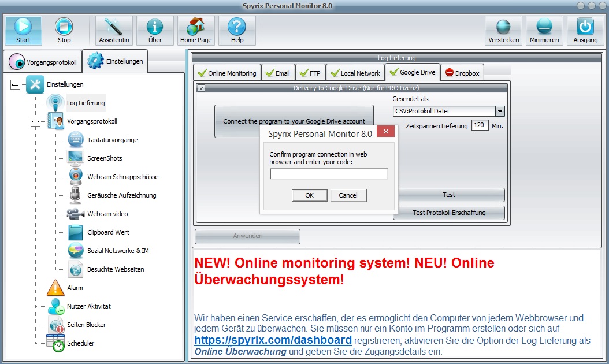Close the Spyrix code dialog
609x364 pixels.
pos(385,131)
